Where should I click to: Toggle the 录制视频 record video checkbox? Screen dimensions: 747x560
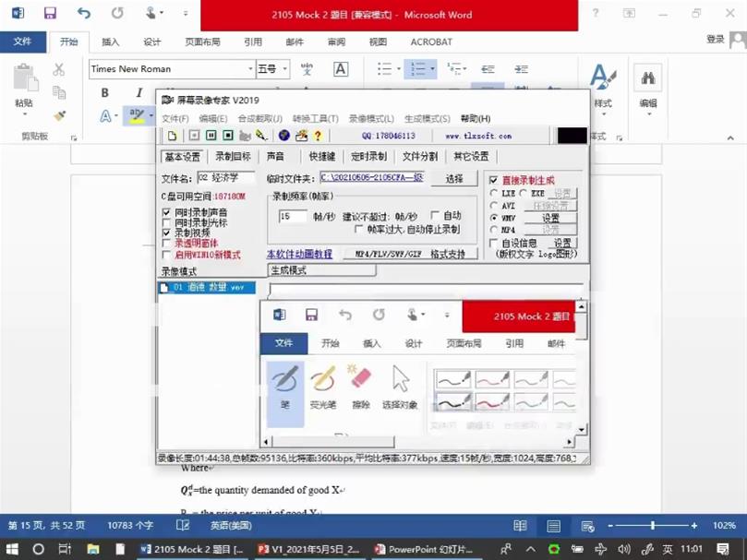tap(166, 232)
